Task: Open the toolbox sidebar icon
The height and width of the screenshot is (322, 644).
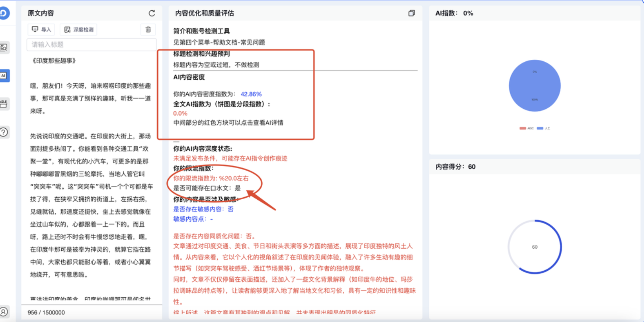Action: pyautogui.click(x=3, y=104)
